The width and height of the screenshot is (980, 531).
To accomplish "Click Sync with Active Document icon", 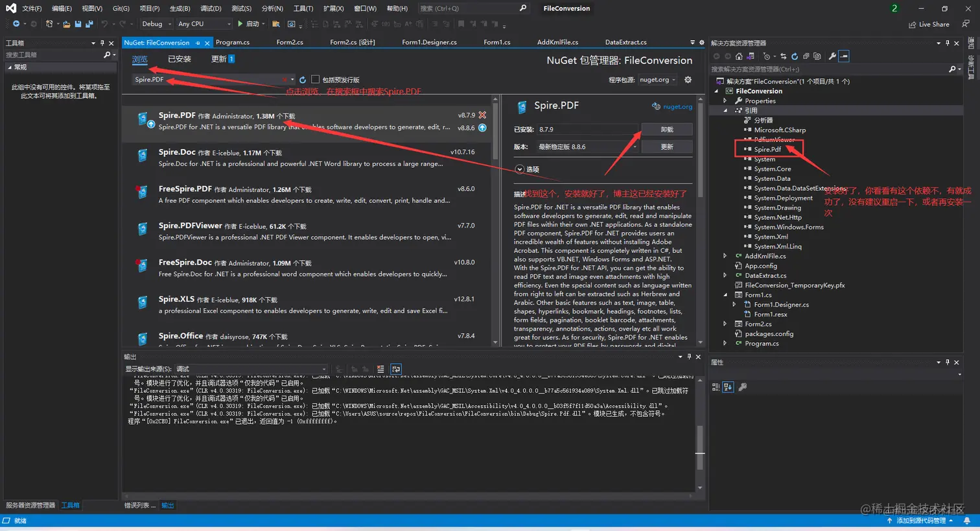I will click(x=783, y=56).
